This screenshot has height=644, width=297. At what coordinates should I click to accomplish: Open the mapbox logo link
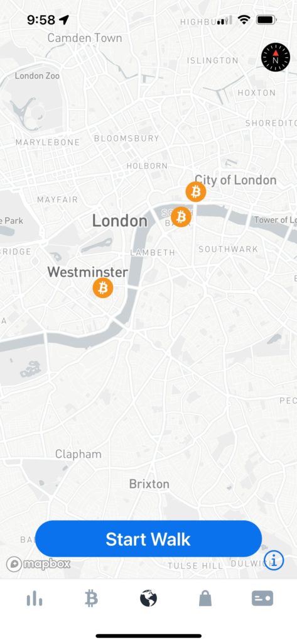coord(38,564)
